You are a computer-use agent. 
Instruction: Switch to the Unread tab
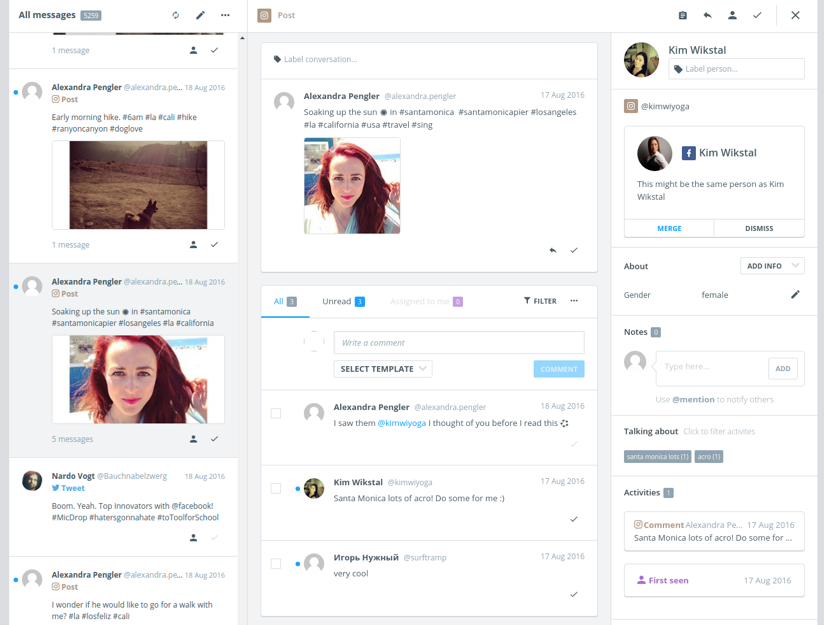coord(343,301)
